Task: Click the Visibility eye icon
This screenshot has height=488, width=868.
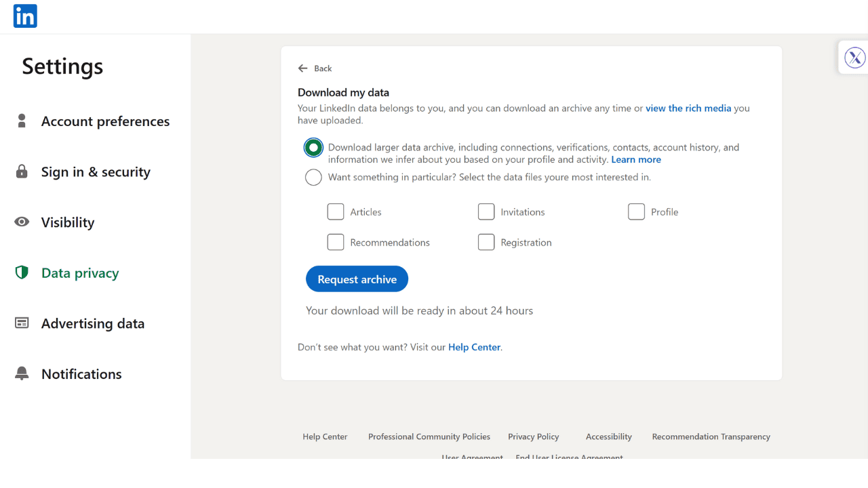Action: (22, 222)
